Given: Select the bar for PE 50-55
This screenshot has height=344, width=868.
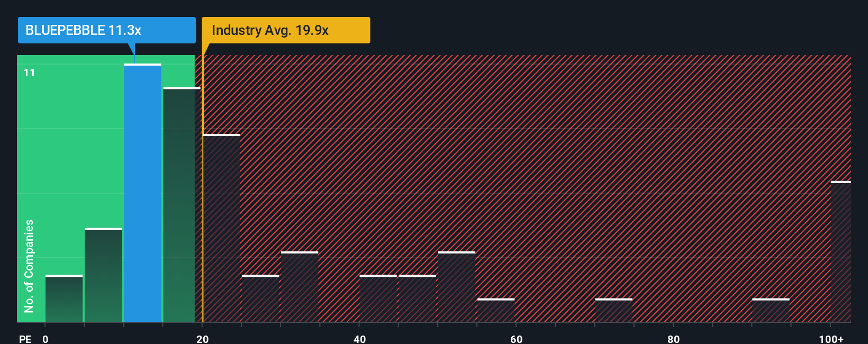Looking at the screenshot, I should click(x=457, y=287).
